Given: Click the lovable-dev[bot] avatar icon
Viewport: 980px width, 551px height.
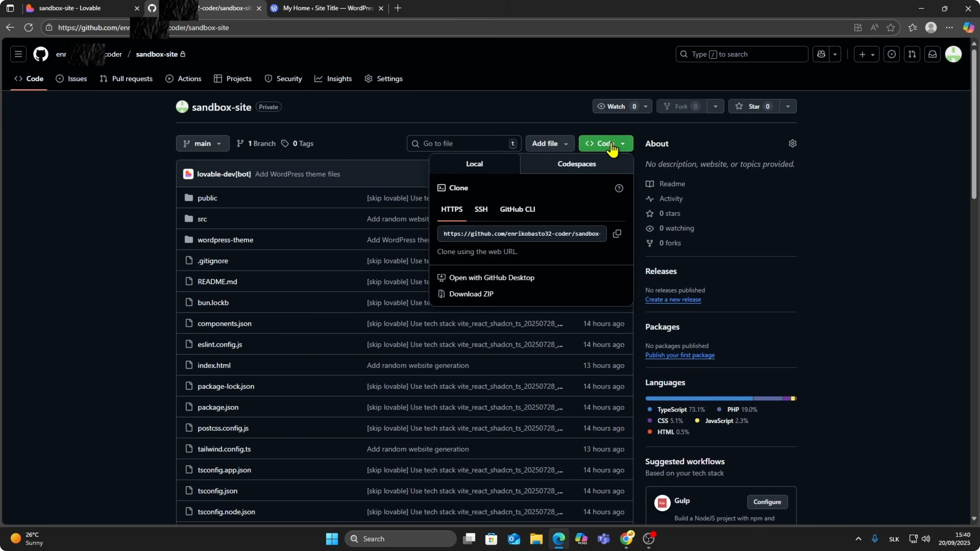Looking at the screenshot, I should click(188, 174).
